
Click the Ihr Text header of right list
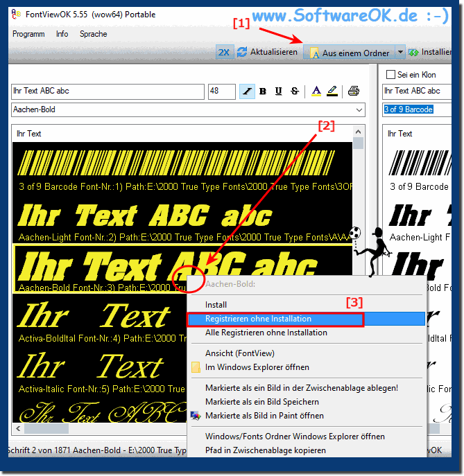(x=400, y=134)
